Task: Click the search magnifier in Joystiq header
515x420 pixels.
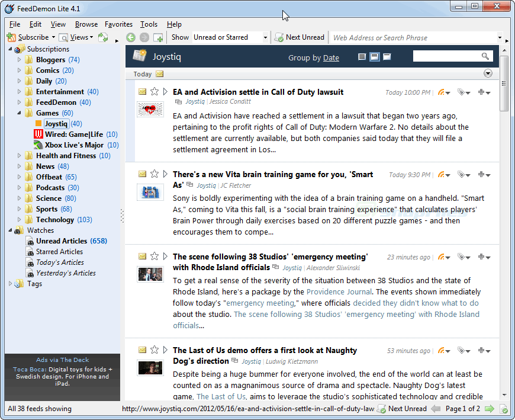Action: coord(485,56)
